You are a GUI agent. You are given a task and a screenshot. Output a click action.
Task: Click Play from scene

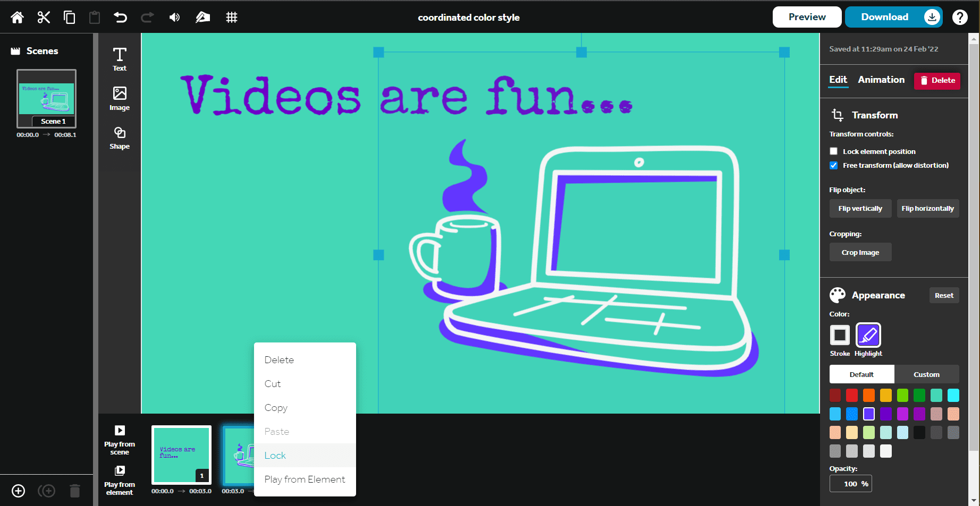(x=120, y=440)
